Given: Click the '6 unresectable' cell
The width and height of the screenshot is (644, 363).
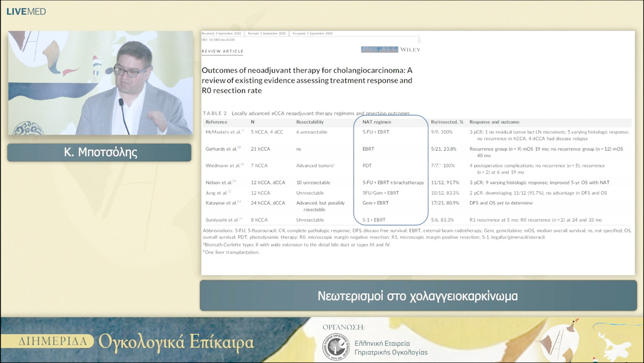Looking at the screenshot, I should pos(312,132).
